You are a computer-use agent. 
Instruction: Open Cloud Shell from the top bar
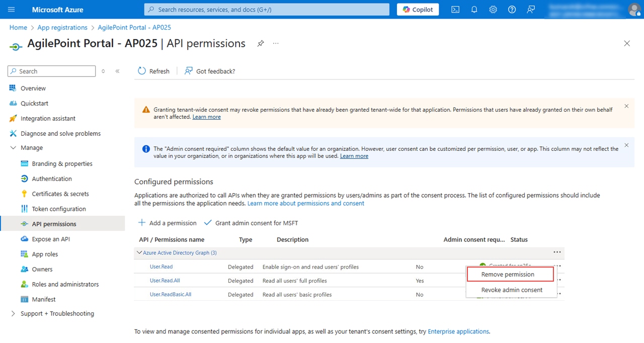tap(455, 10)
